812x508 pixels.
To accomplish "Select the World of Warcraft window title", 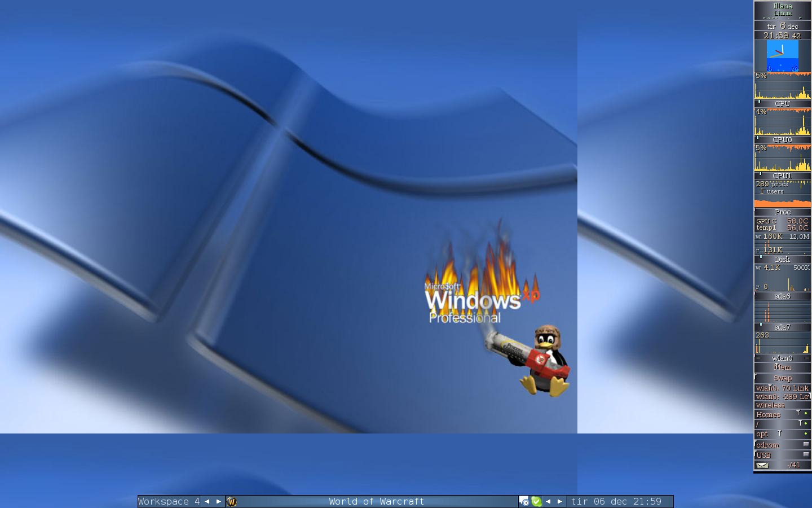I will pyautogui.click(x=376, y=501).
